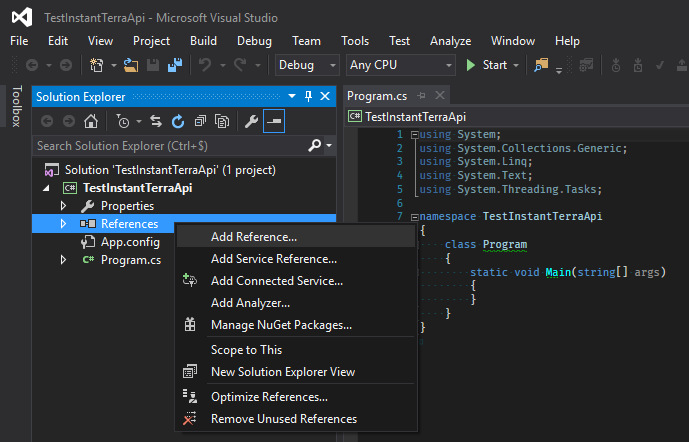
Task: Choose Add Connected Service... menu entry
Action: coord(296,281)
